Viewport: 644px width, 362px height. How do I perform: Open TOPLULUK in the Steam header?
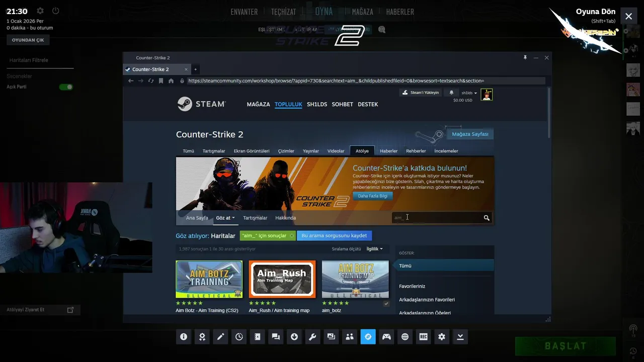[x=288, y=104]
